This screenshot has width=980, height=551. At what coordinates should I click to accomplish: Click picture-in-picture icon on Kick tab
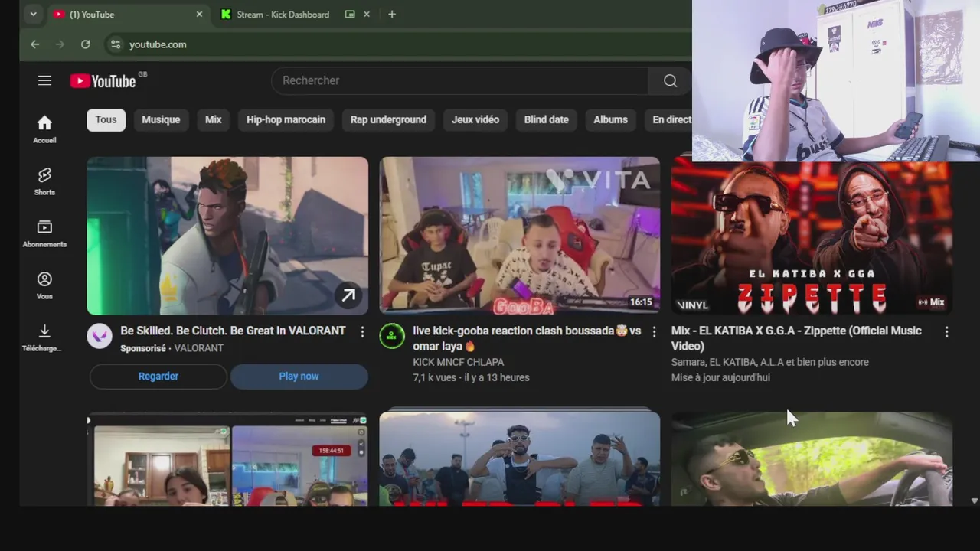350,14
